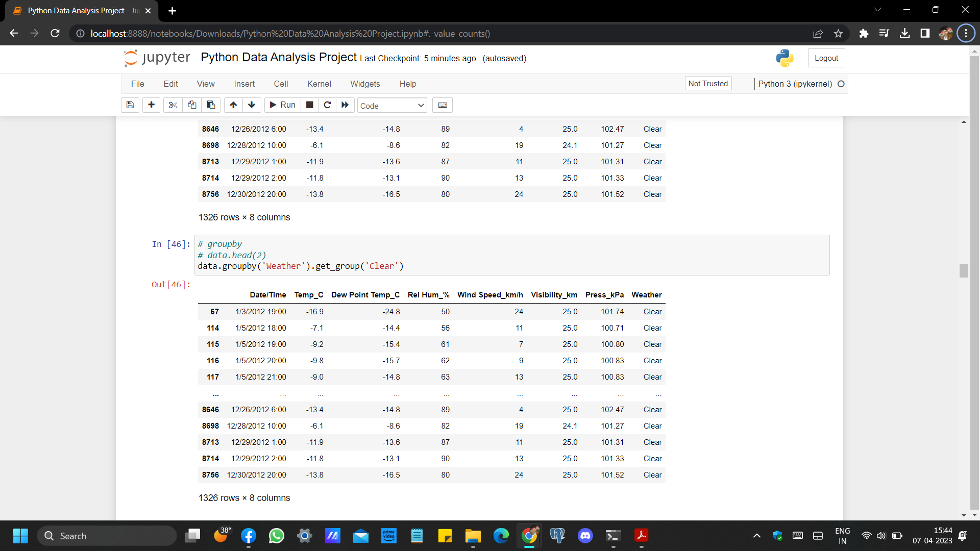Move the selected cell up with the arrow
The width and height of the screenshot is (980, 551).
click(233, 105)
